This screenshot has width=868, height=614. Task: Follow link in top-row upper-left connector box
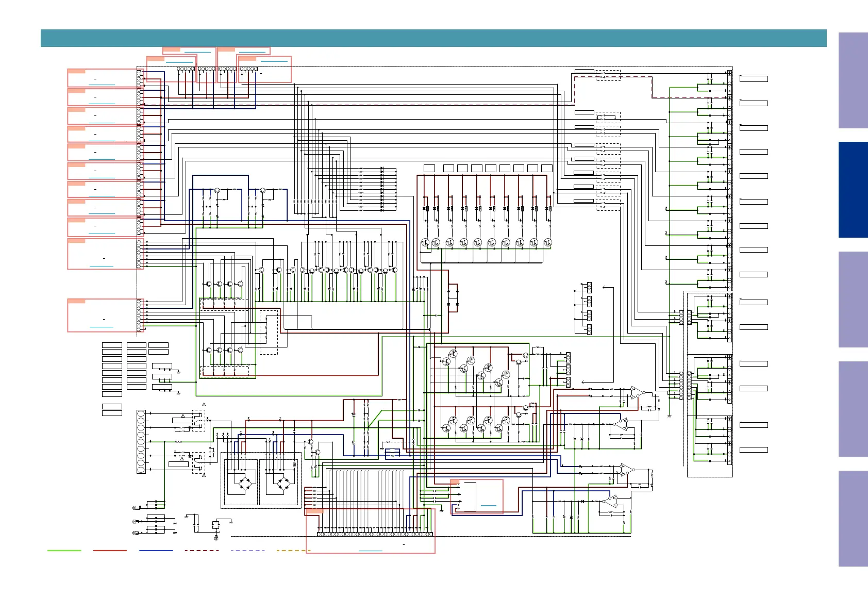tap(197, 52)
